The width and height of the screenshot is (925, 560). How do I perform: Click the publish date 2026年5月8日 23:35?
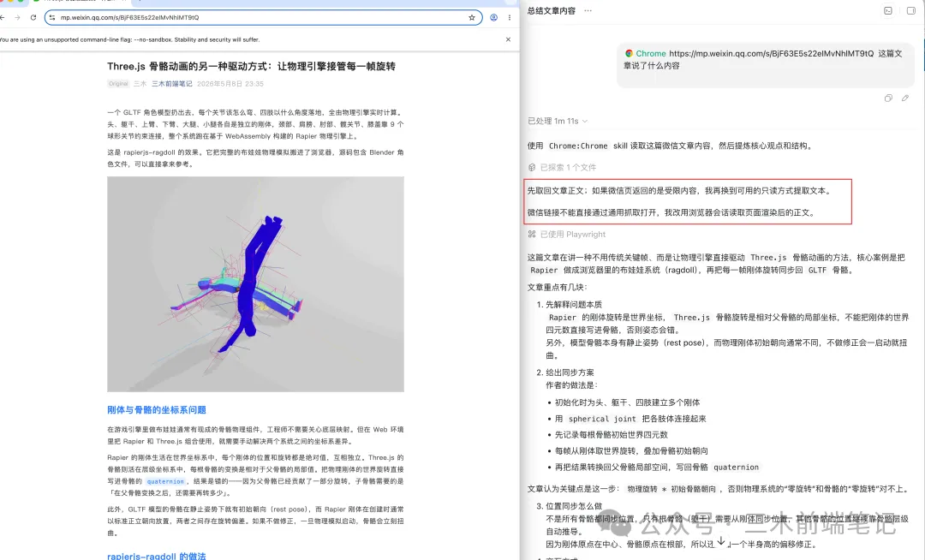pyautogui.click(x=230, y=84)
